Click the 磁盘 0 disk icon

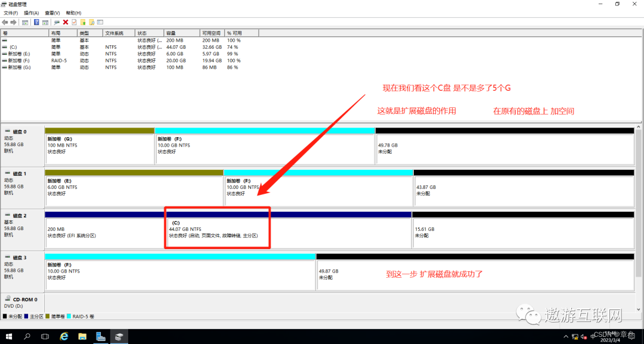[7, 131]
